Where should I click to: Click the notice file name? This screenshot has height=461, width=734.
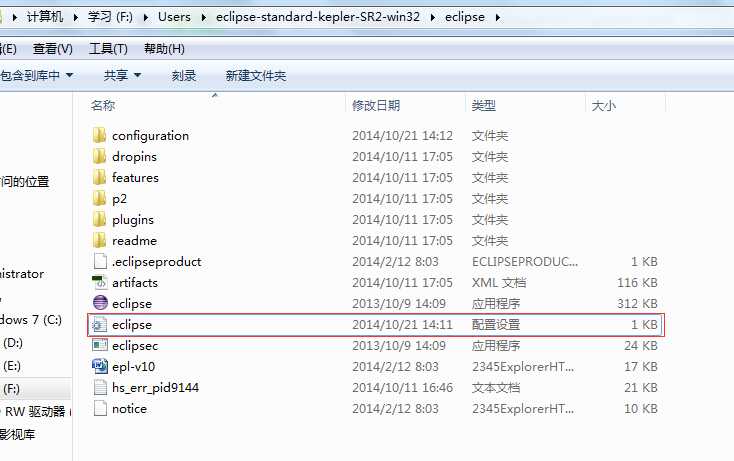129,409
